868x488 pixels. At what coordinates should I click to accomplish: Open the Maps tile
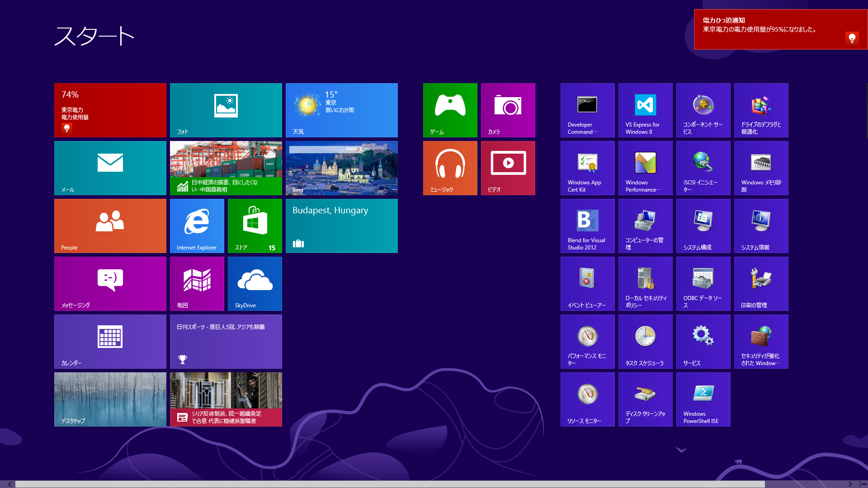coord(197,283)
